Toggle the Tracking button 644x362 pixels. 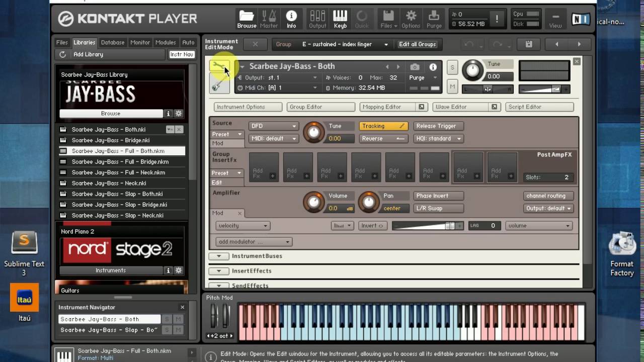(x=383, y=126)
